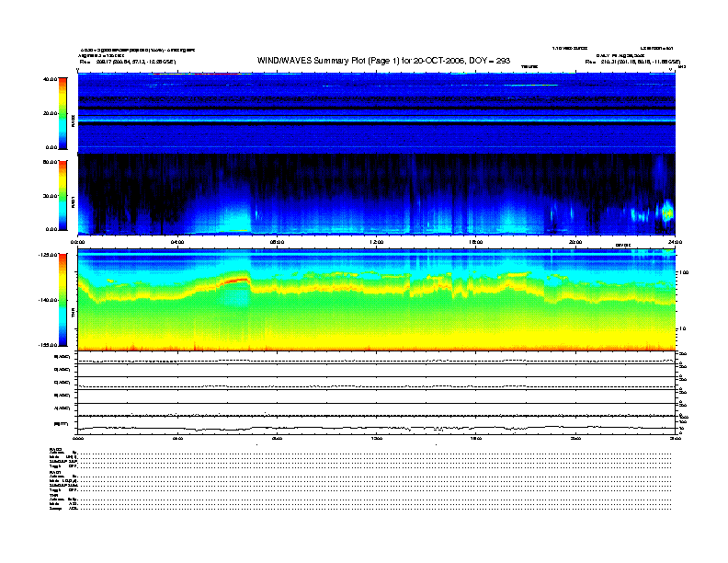The width and height of the screenshot is (728, 563).
Task: Click the bottom line-plot trace panel
Action: (377, 425)
